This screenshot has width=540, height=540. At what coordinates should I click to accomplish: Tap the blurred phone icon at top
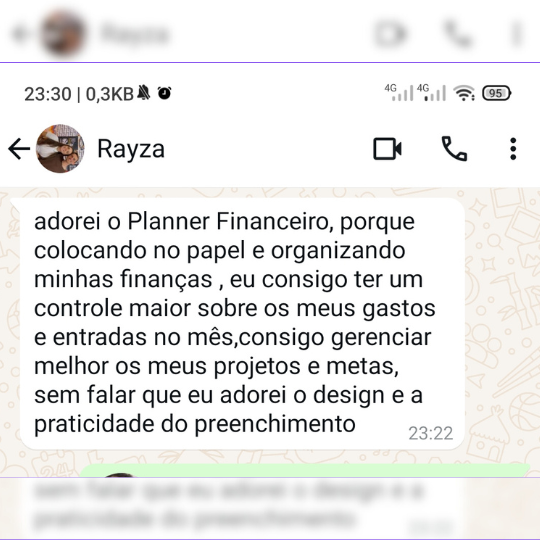457,33
